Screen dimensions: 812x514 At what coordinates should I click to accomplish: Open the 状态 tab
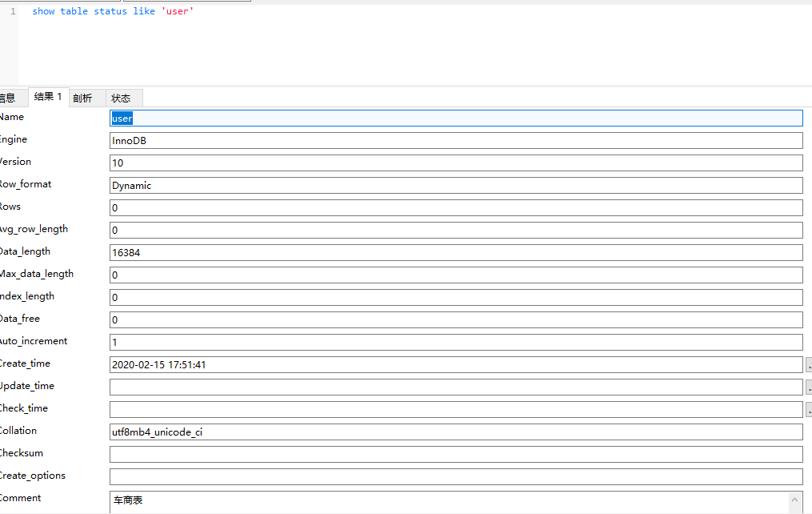pos(124,98)
